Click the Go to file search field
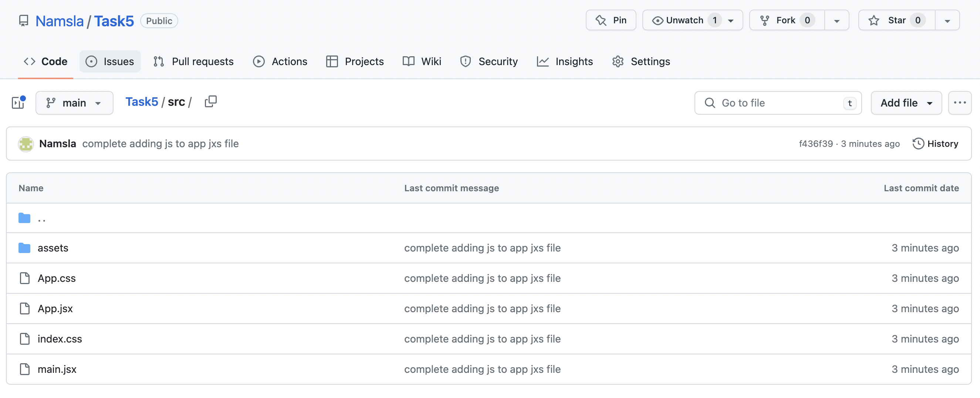The width and height of the screenshot is (980, 398). 778,102
